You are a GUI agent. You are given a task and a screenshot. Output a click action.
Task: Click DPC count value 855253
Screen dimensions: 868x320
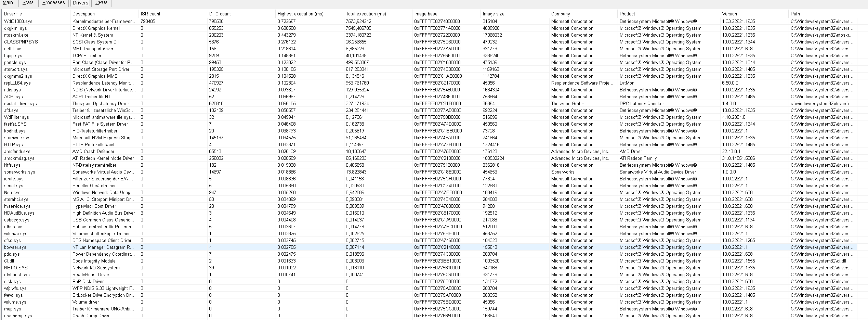point(216,28)
